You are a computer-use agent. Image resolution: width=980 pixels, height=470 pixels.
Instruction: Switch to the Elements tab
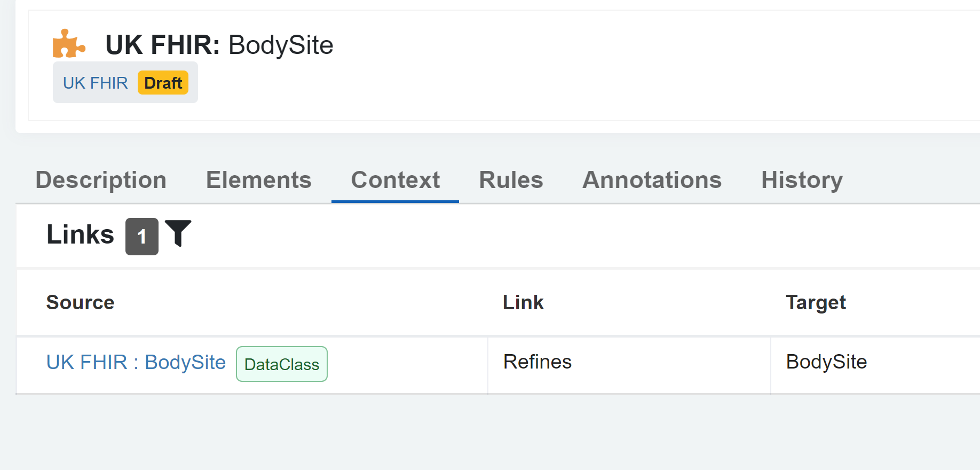(x=258, y=180)
